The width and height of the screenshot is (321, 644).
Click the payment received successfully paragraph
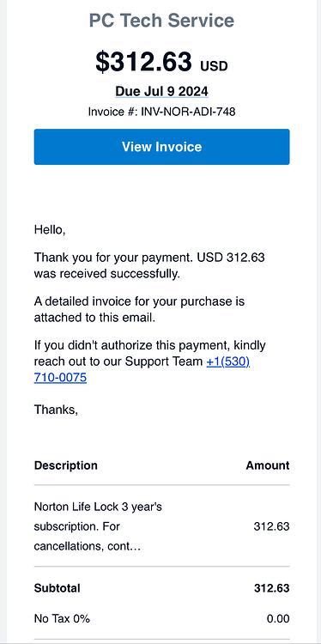click(x=149, y=265)
